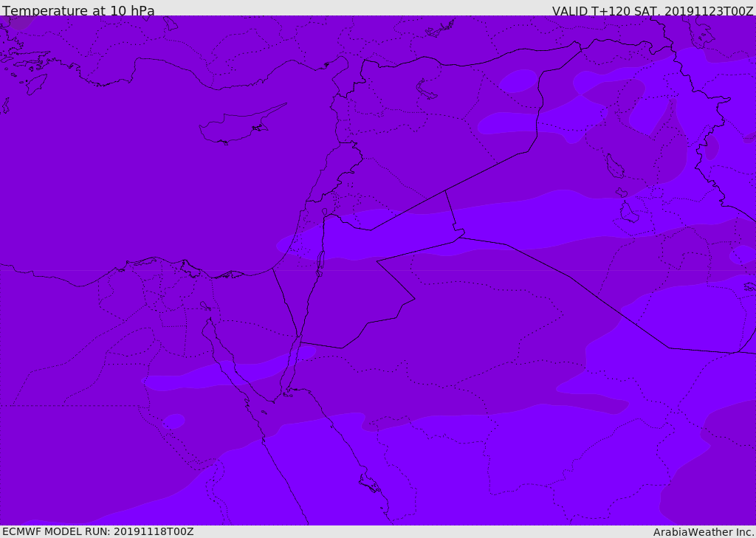
Task: Click the 'VALID T+120 SAT. 20191123T00Z' label
Action: click(653, 11)
